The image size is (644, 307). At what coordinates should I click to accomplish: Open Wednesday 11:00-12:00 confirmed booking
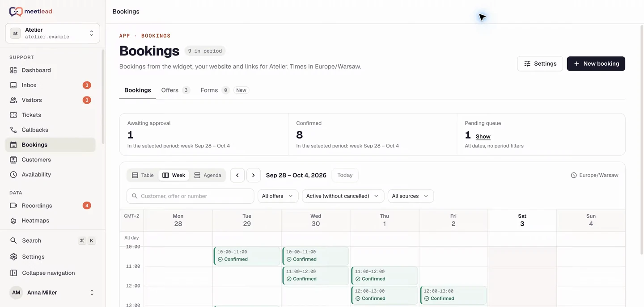pos(316,276)
